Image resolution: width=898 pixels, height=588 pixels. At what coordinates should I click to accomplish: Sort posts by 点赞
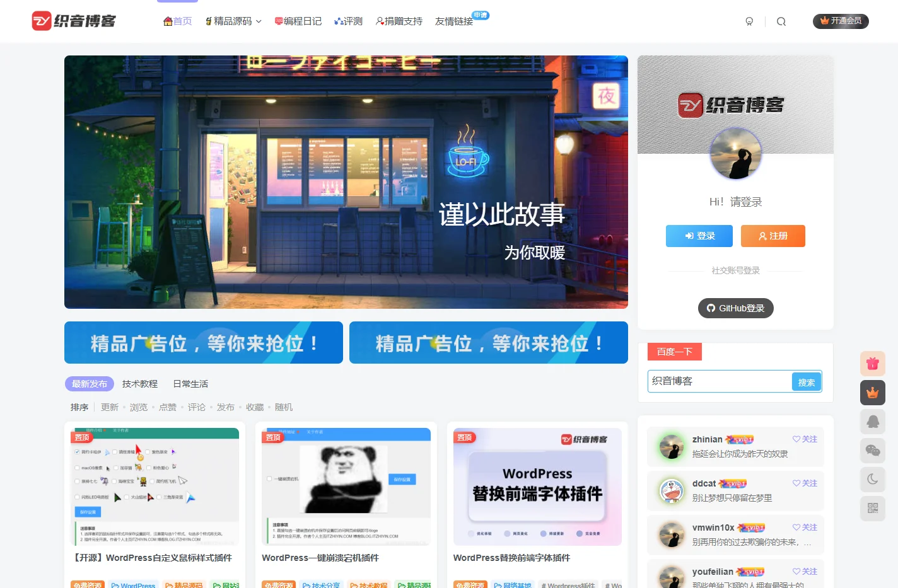pos(168,407)
